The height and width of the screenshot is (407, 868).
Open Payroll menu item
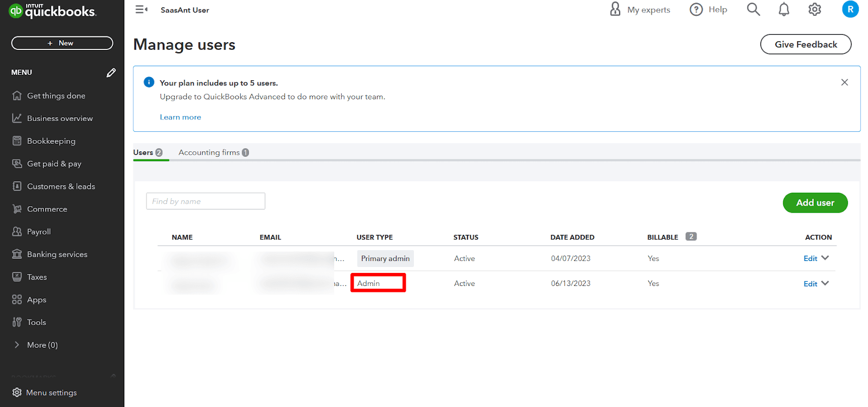coord(39,232)
